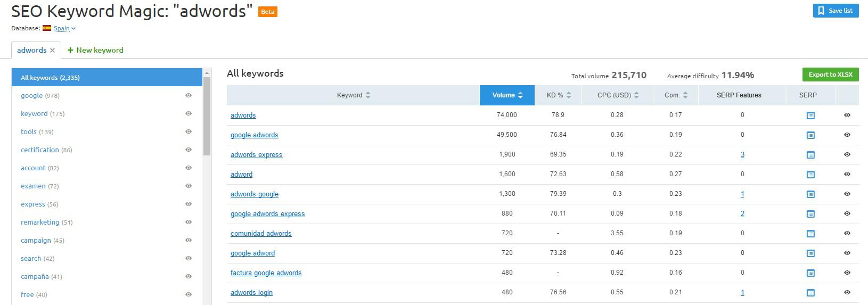
Task: Select the free (40) group
Action: pos(34,295)
